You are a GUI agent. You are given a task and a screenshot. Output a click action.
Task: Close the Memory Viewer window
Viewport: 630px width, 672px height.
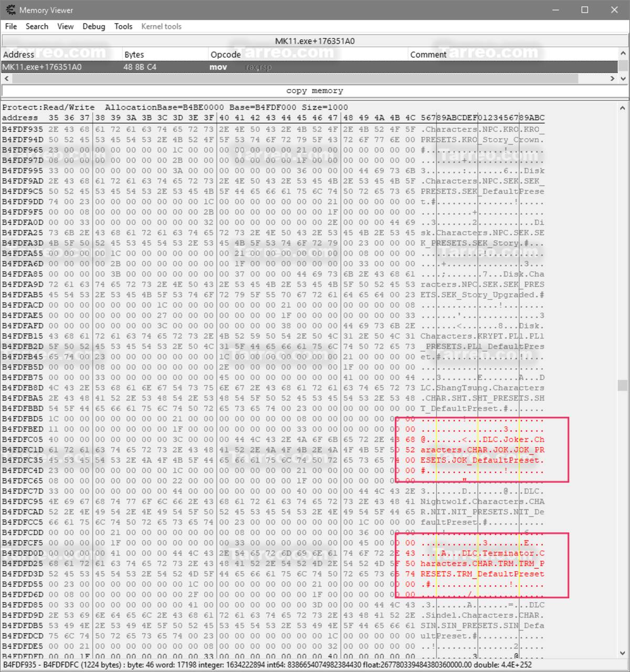[615, 10]
